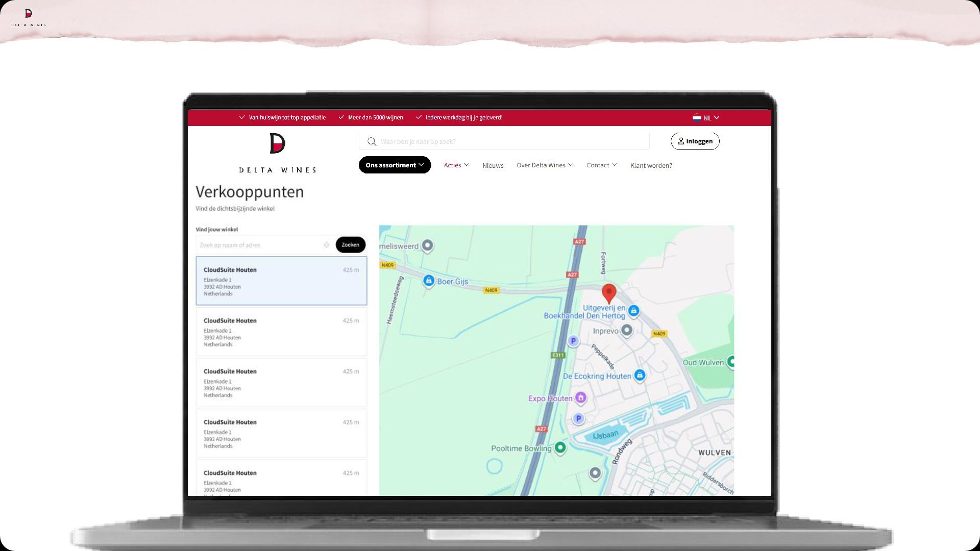Screen dimensions: 980x551
Task: Click the Boer Gijs shop marker
Action: coord(429,281)
